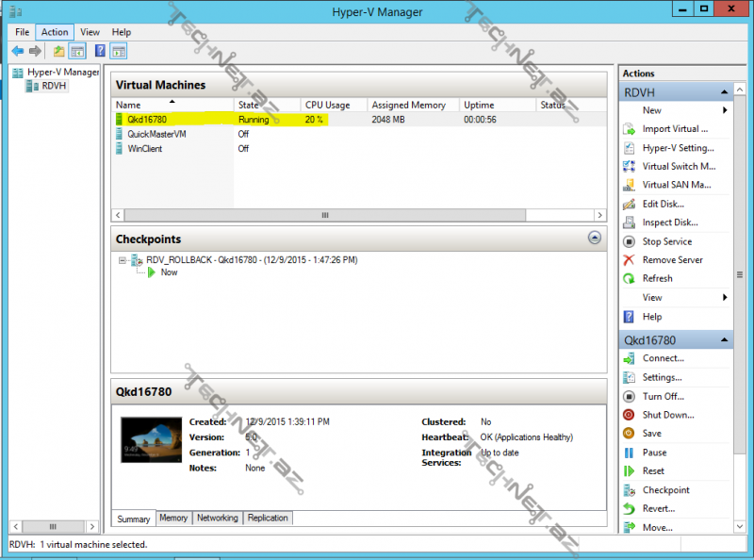
Task: Click the Help question mark toolbar icon
Action: [x=100, y=51]
